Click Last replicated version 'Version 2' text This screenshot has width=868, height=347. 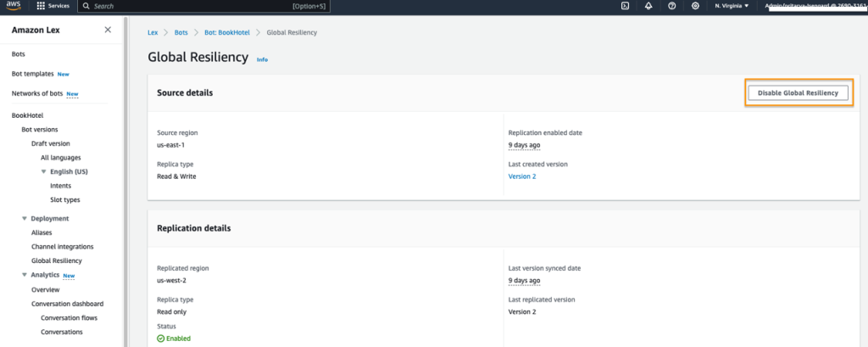[x=522, y=312]
